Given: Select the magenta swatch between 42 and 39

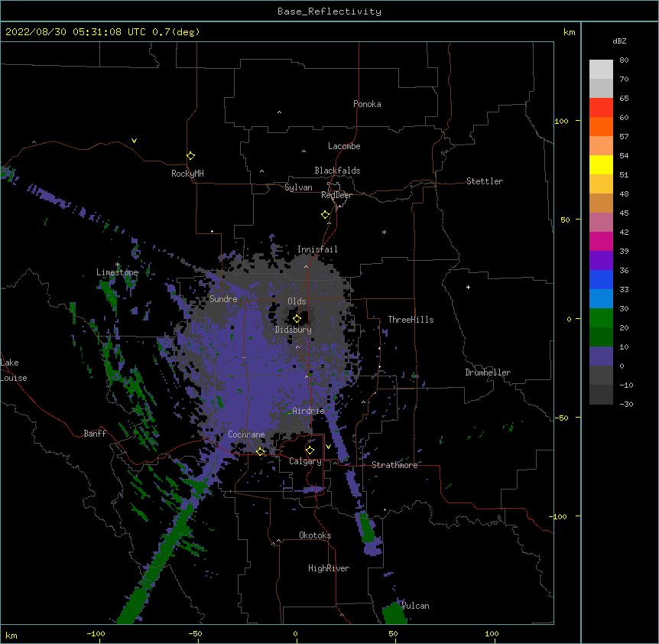Looking at the screenshot, I should (601, 241).
